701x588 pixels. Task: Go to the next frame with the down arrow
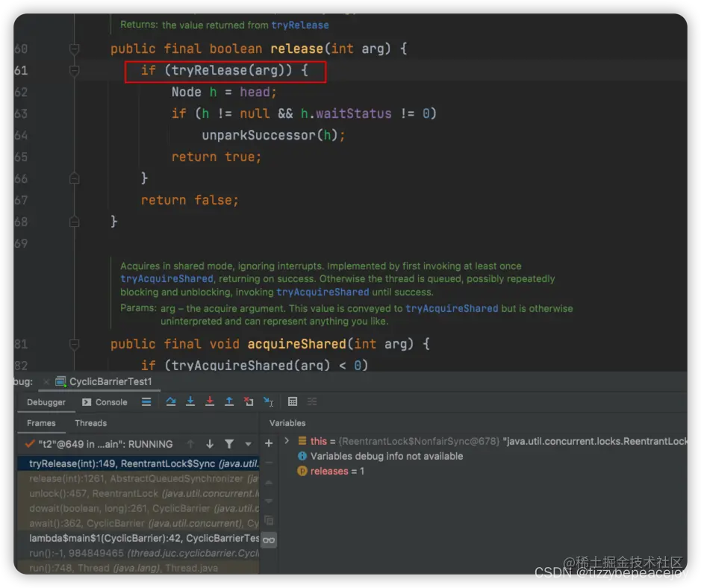[x=210, y=444]
